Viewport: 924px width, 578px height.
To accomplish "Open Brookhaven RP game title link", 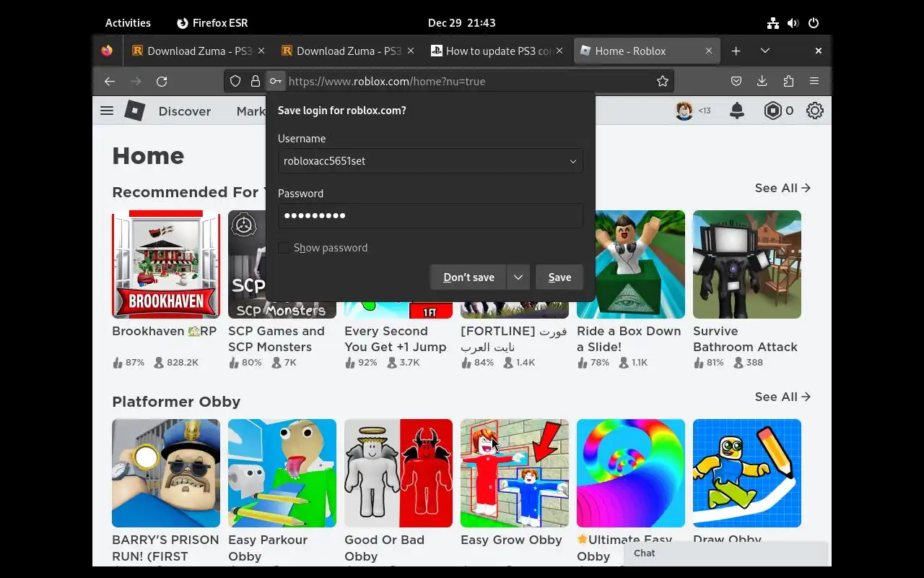I will click(164, 331).
